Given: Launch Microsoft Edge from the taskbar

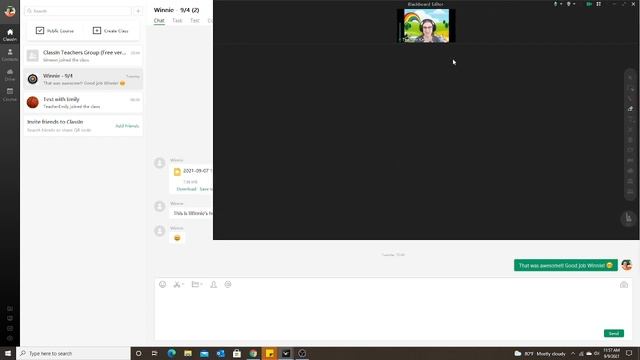Looking at the screenshot, I should [x=171, y=353].
